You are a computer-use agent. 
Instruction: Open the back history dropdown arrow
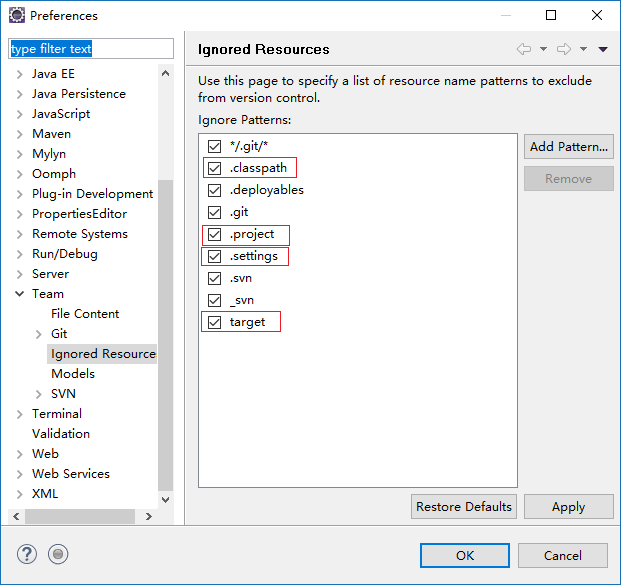click(543, 49)
